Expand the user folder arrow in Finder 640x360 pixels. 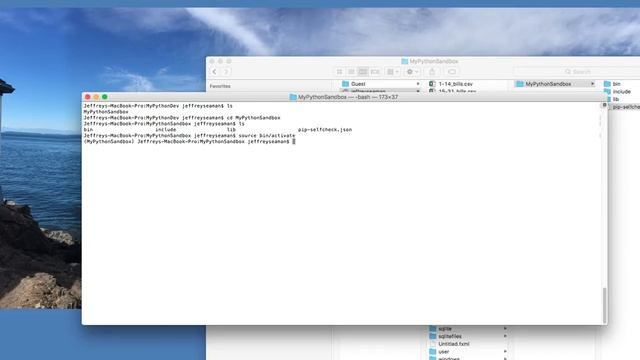tap(505, 351)
